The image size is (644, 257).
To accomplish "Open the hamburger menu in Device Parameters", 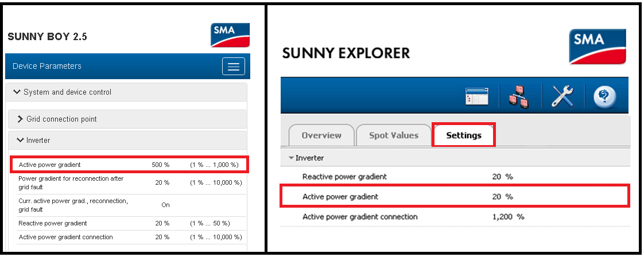I will [x=234, y=67].
